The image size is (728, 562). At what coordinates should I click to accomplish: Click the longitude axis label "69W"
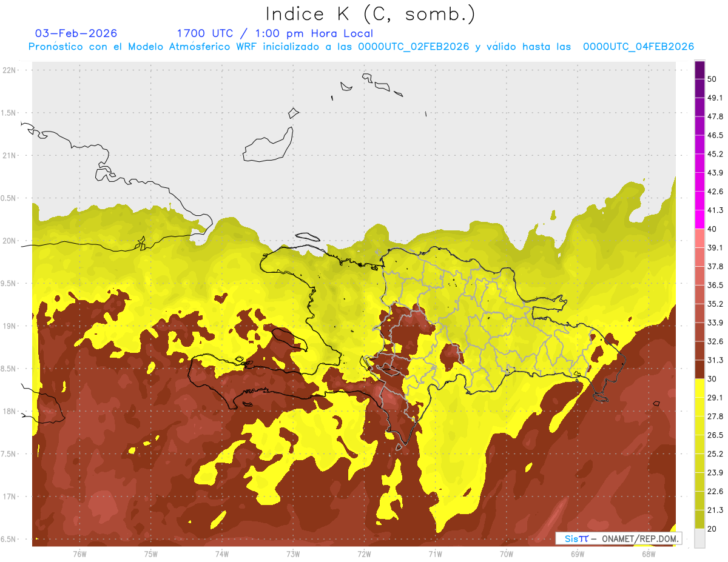578,554
